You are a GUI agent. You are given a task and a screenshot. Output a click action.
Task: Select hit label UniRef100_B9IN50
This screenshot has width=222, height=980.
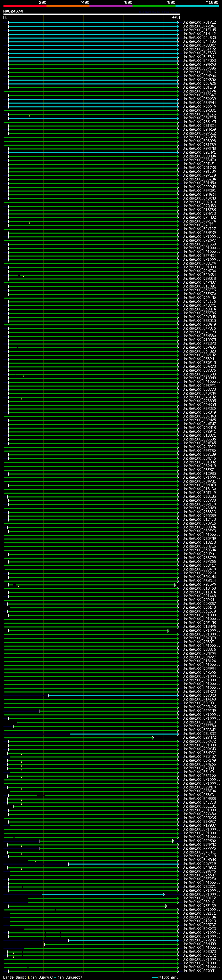199,183
